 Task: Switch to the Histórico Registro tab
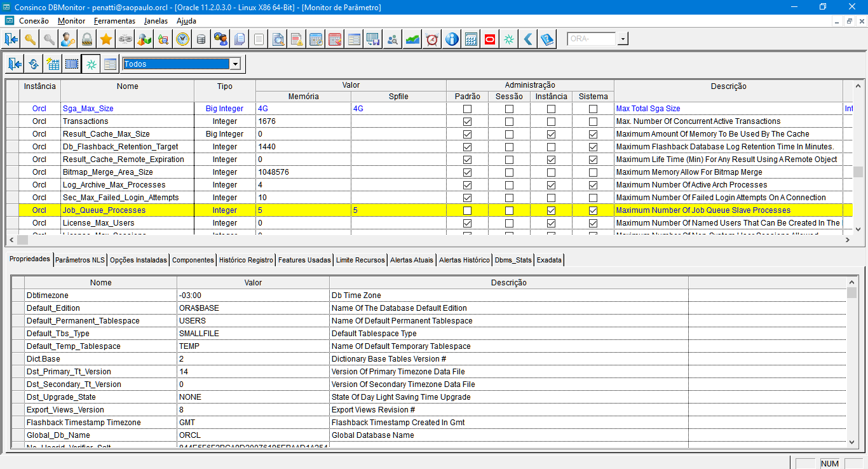246,260
